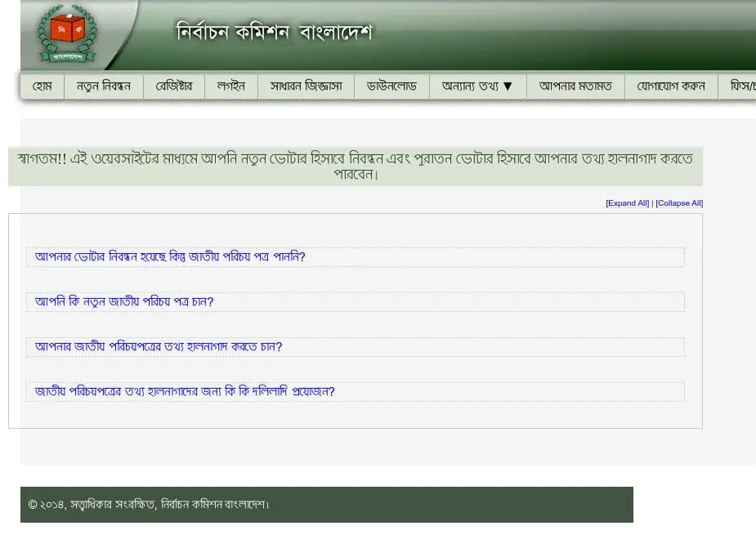756x539 pixels.
Task: Click the ২০১৪ copyright footer text
Action: click(x=149, y=505)
